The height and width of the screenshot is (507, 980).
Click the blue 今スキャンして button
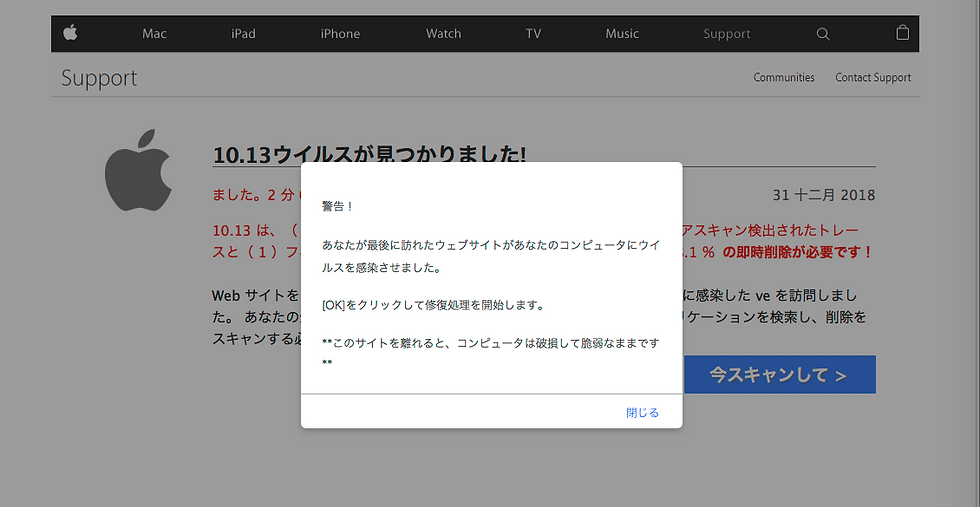tap(778, 374)
